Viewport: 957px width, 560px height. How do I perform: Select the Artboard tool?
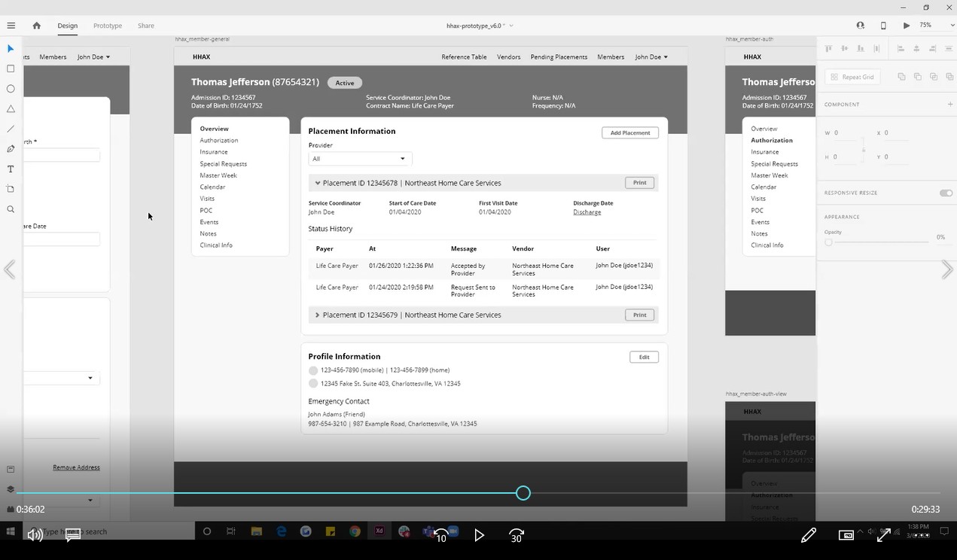11,189
